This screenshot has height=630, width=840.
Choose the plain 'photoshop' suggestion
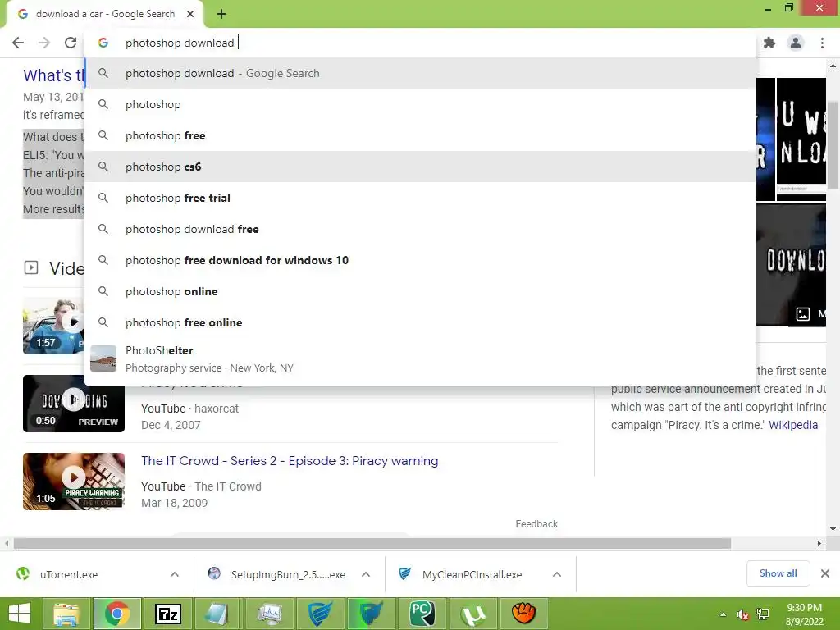point(421,104)
